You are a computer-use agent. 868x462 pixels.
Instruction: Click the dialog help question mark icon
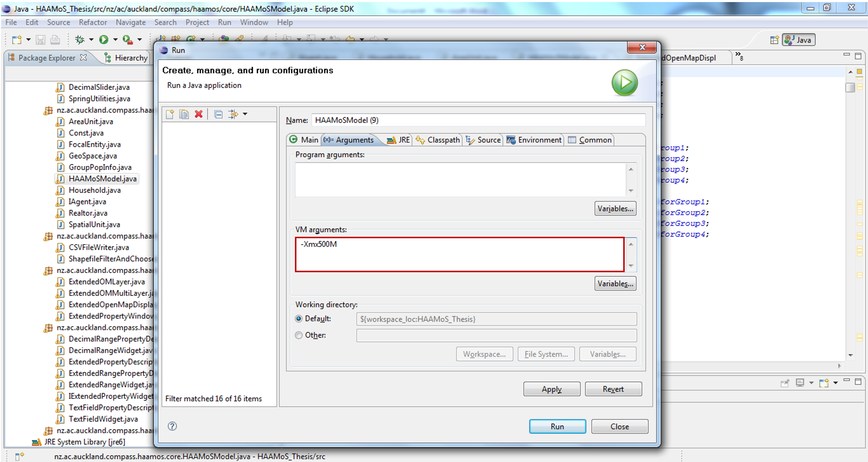click(172, 426)
